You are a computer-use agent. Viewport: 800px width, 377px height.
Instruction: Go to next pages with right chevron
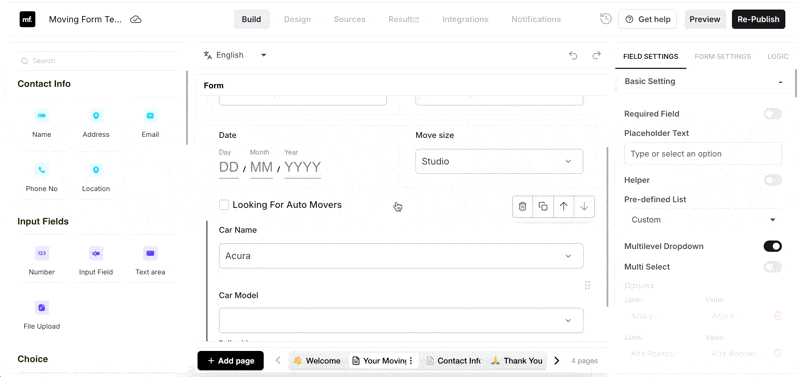point(557,361)
